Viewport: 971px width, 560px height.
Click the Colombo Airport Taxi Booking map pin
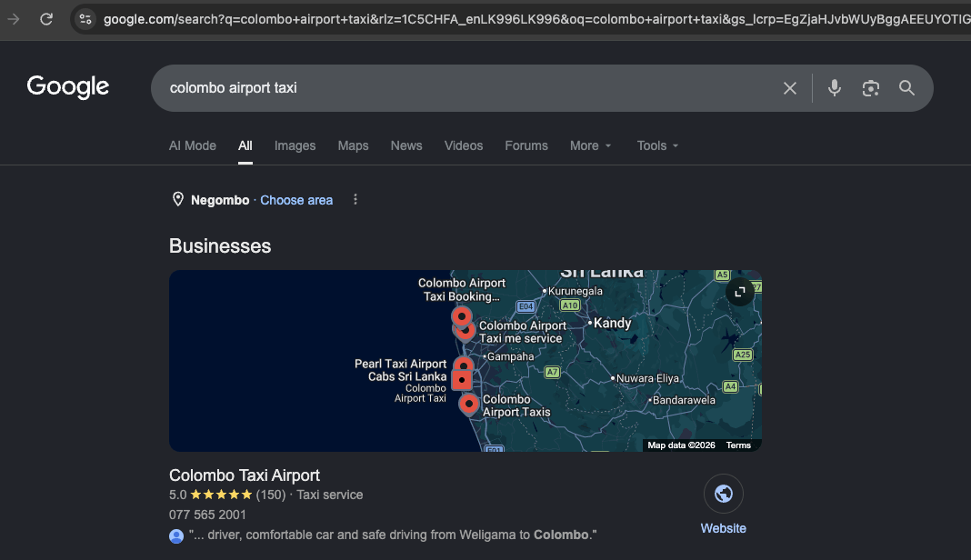(461, 317)
